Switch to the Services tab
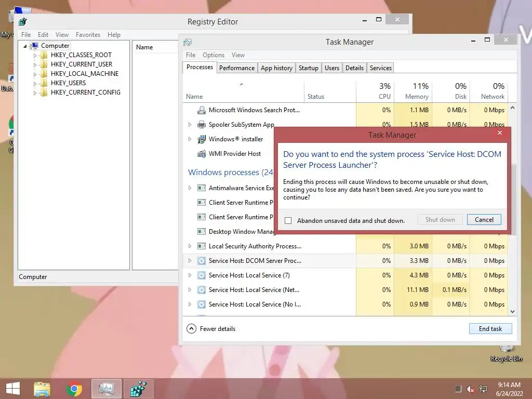The width and height of the screenshot is (532, 399). (381, 68)
